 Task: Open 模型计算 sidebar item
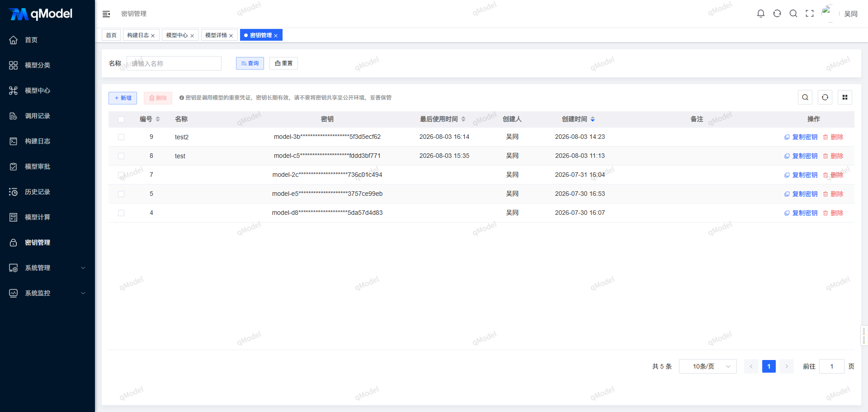[x=47, y=217]
